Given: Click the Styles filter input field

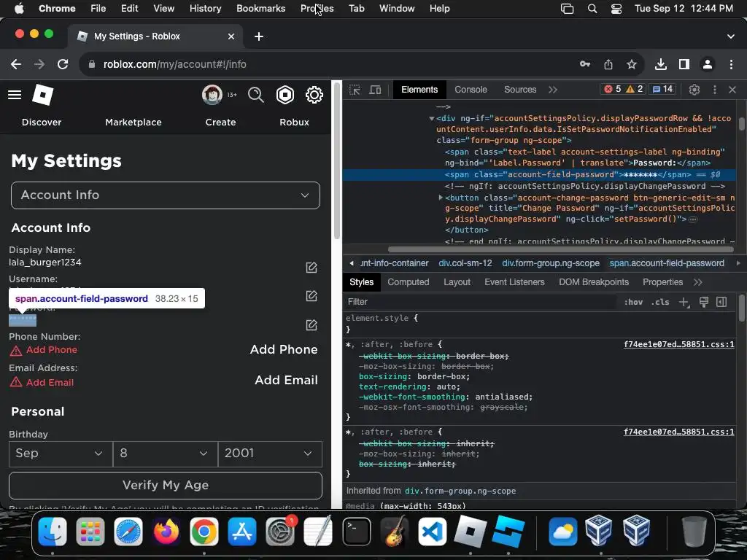Looking at the screenshot, I should 481,302.
